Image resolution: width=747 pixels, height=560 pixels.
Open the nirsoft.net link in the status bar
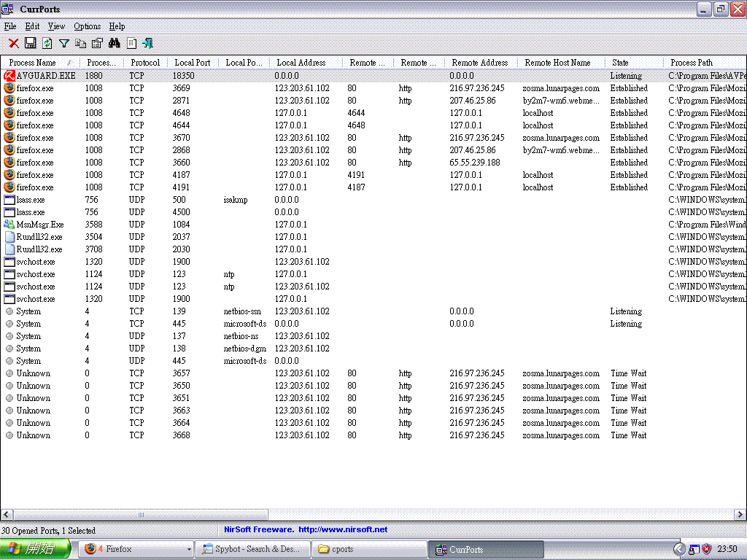(x=343, y=529)
